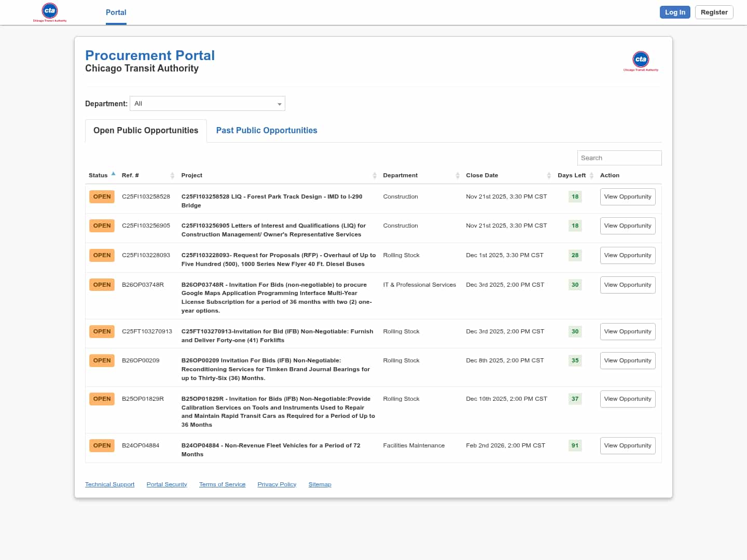View Opportunity for Forest Park Track Design
Viewport: 747px width, 560px height.
point(627,197)
